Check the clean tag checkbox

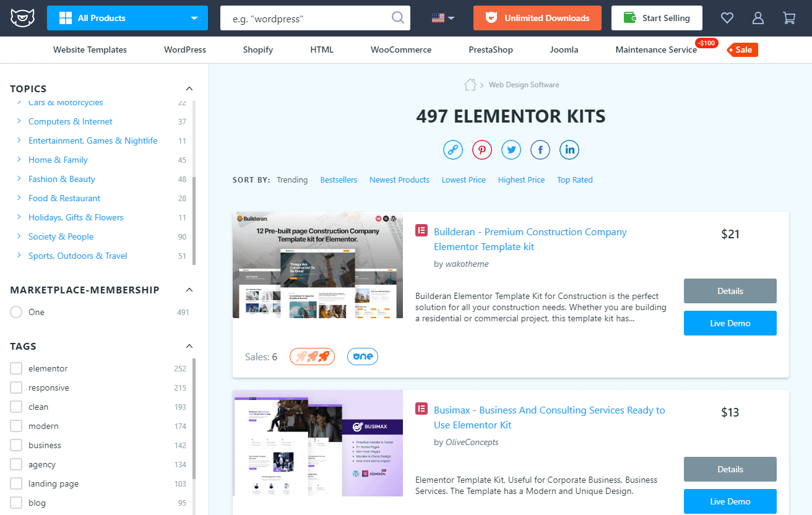(x=16, y=407)
